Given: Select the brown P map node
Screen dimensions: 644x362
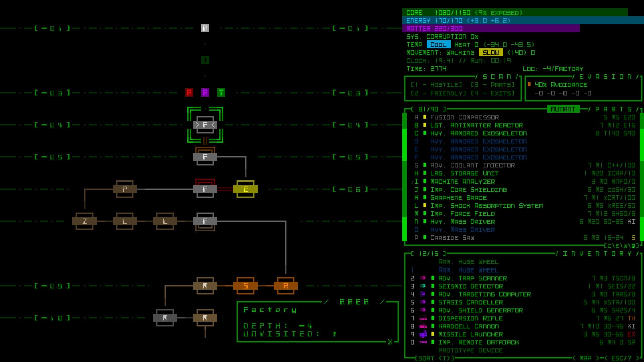Looking at the screenshot, I should (125, 189).
